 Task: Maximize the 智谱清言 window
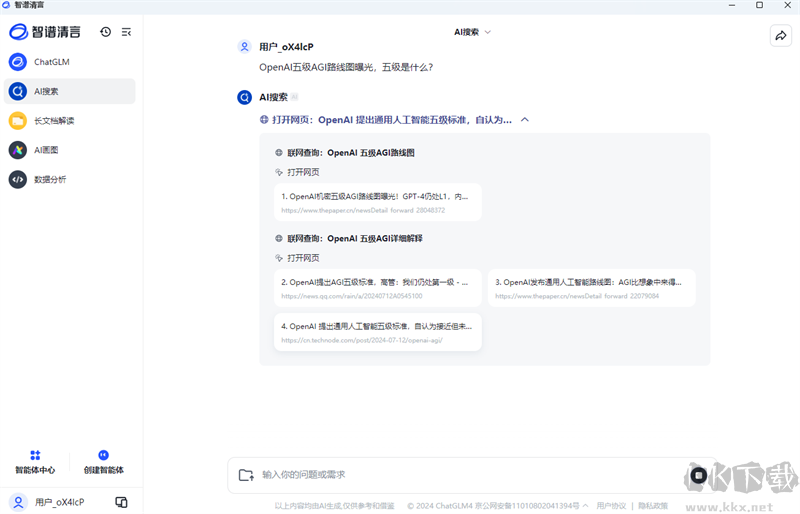759,5
